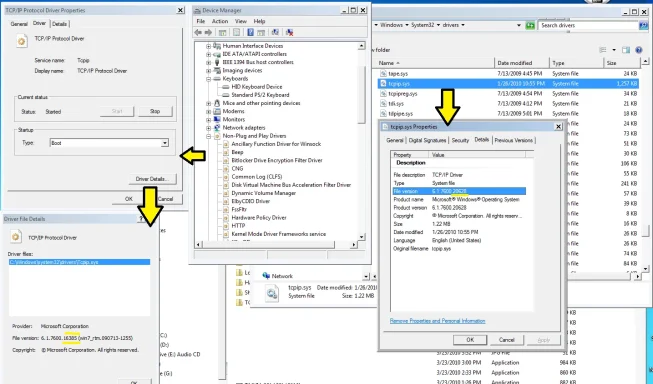
Task: Click Remove Properties and Personal Information link
Action: 438,321
